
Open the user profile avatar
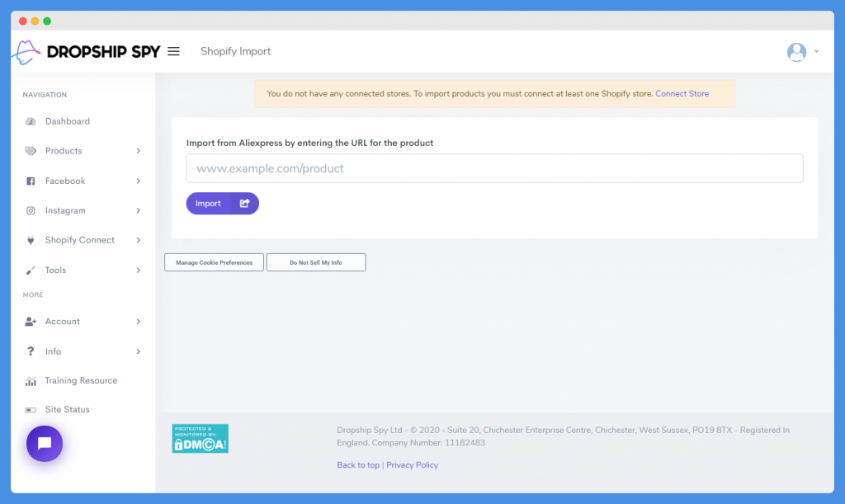pos(796,52)
